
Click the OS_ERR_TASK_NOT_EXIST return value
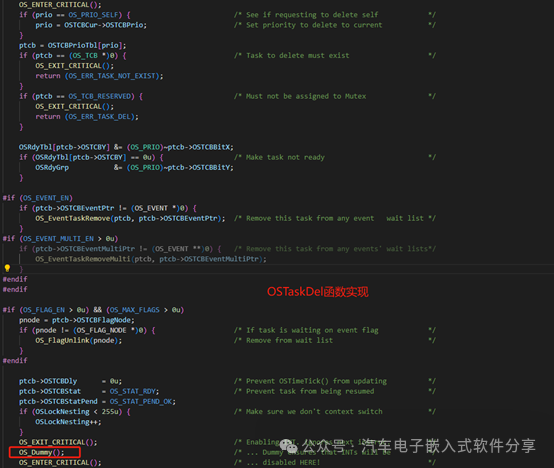pyautogui.click(x=113, y=76)
